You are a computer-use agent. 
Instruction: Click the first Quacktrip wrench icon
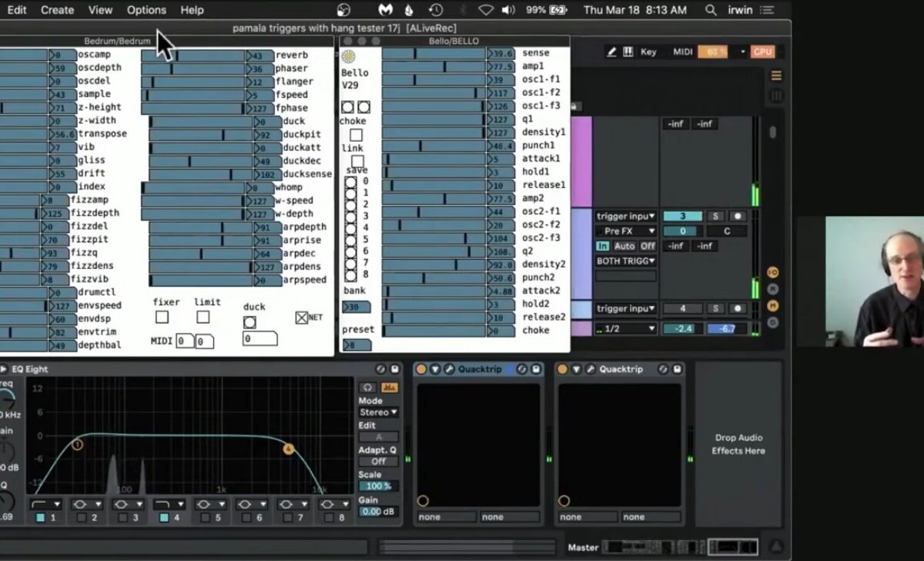coord(450,369)
